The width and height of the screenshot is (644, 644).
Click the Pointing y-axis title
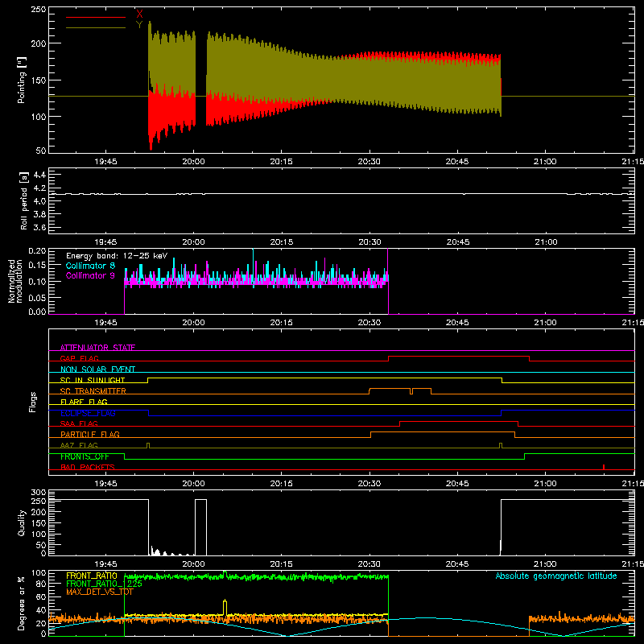[22, 80]
